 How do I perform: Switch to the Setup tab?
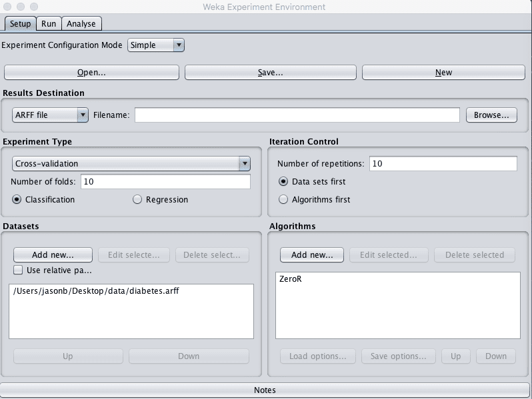coord(20,24)
